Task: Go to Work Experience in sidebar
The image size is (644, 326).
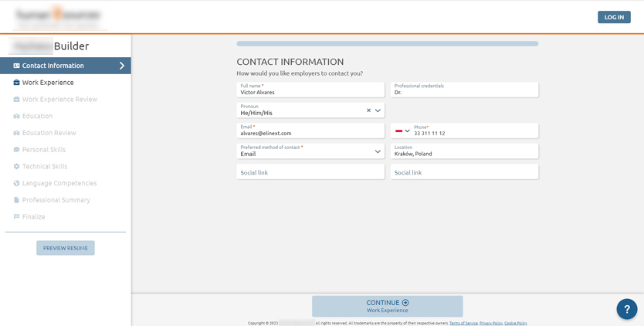Action: coord(48,83)
